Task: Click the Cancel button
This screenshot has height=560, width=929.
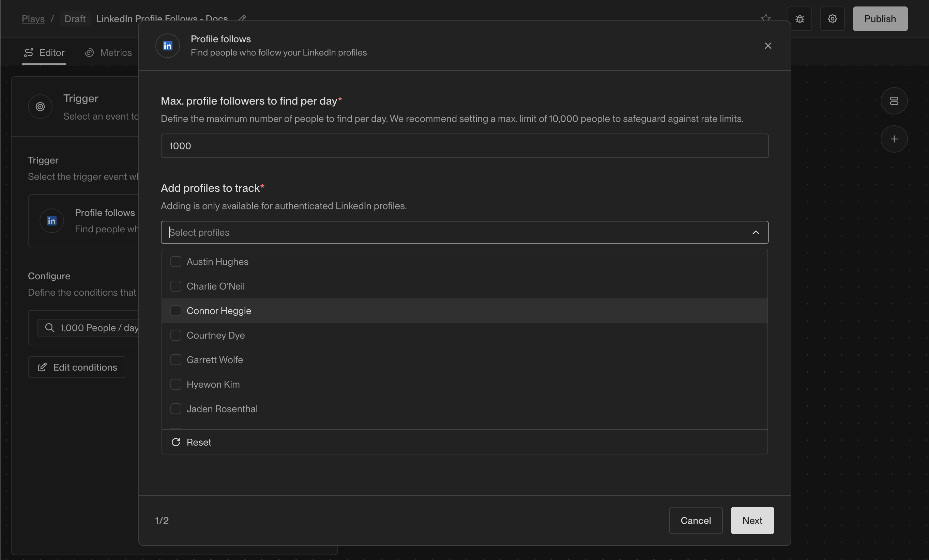Action: point(695,520)
